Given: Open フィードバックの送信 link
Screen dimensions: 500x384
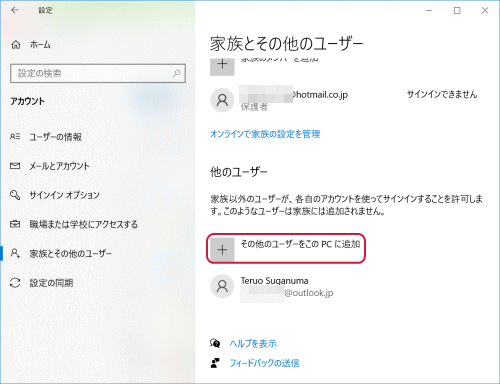Looking at the screenshot, I should (x=264, y=363).
